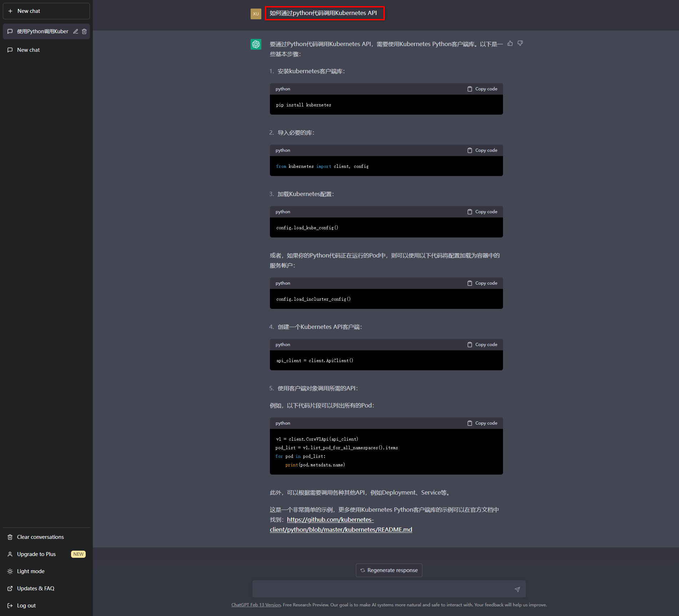Image resolution: width=679 pixels, height=616 pixels.
Task: Click the trash icon beside Clear conversations
Action: click(x=10, y=537)
